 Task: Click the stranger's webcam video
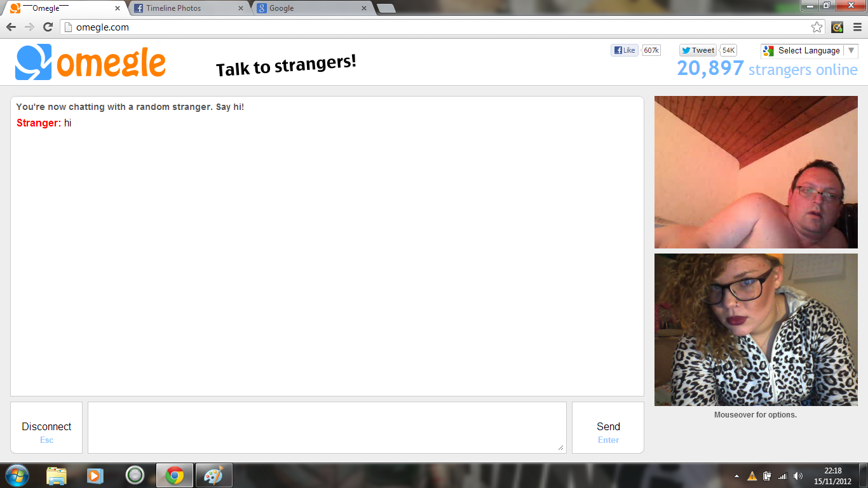(x=756, y=172)
